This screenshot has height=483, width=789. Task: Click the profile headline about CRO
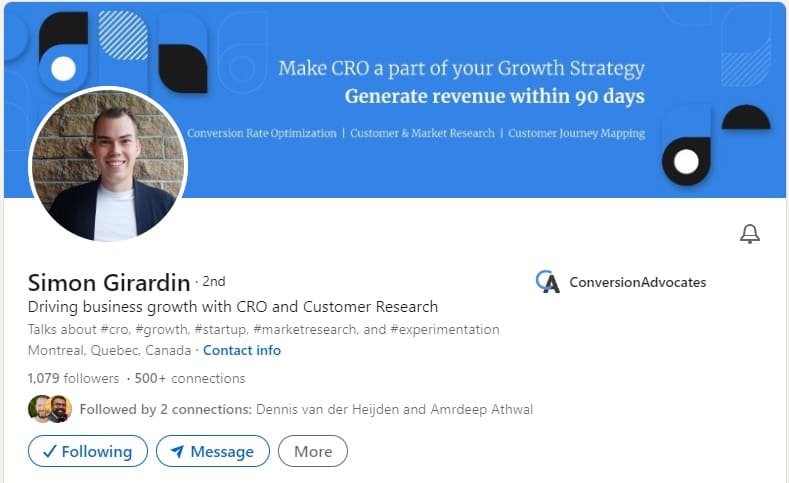point(233,307)
